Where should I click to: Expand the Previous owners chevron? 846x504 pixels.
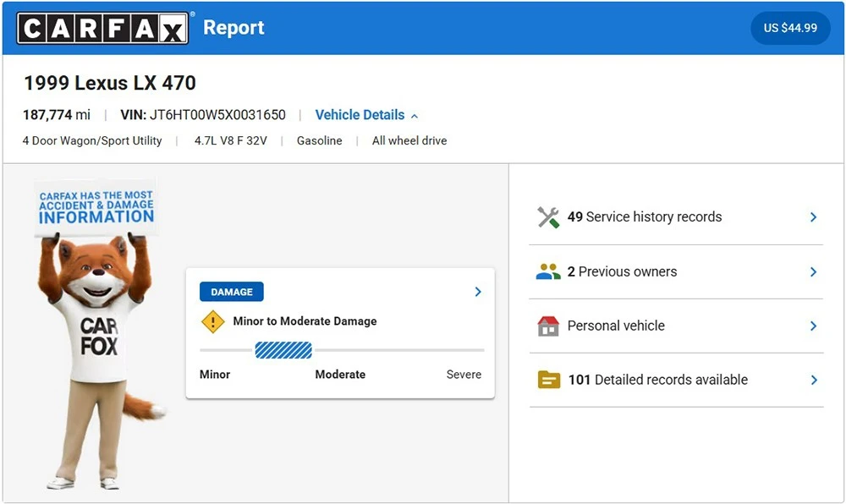click(x=813, y=271)
